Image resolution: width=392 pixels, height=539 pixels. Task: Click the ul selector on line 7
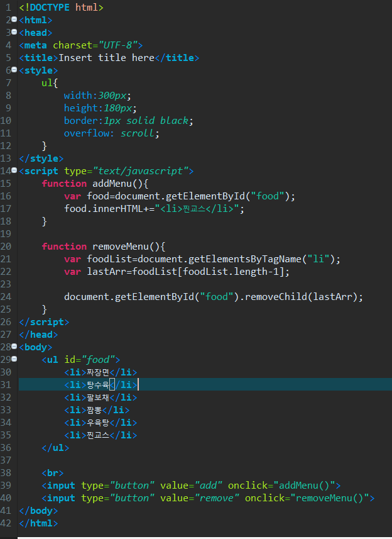tap(47, 82)
